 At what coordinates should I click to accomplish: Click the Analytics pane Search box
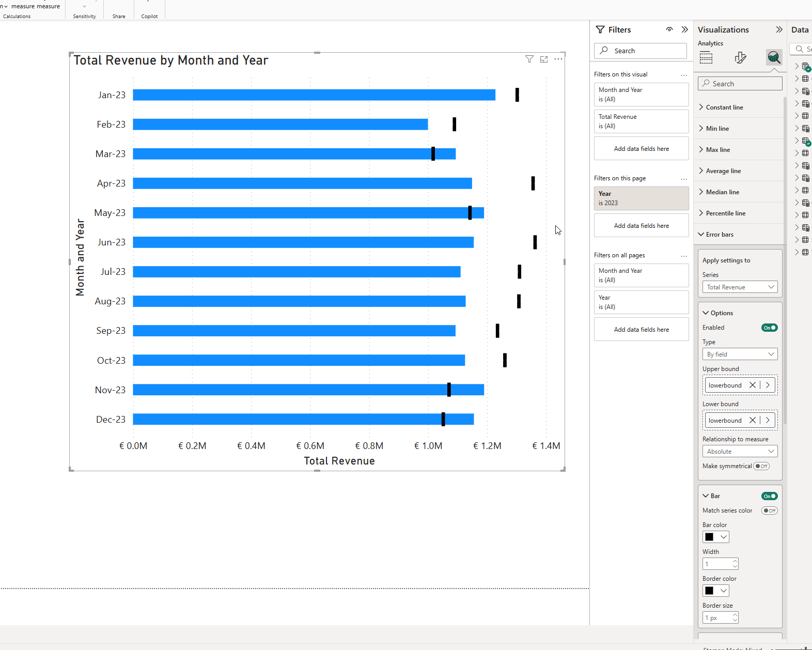pyautogui.click(x=740, y=84)
